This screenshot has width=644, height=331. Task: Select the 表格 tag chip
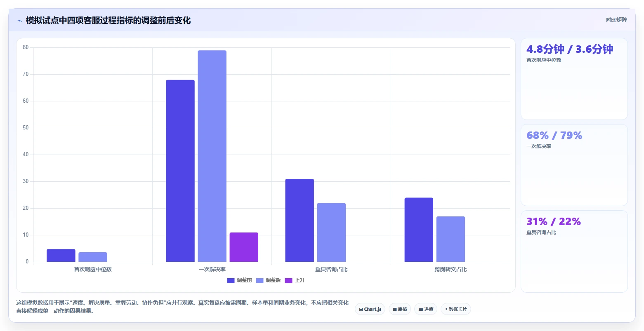pyautogui.click(x=400, y=309)
